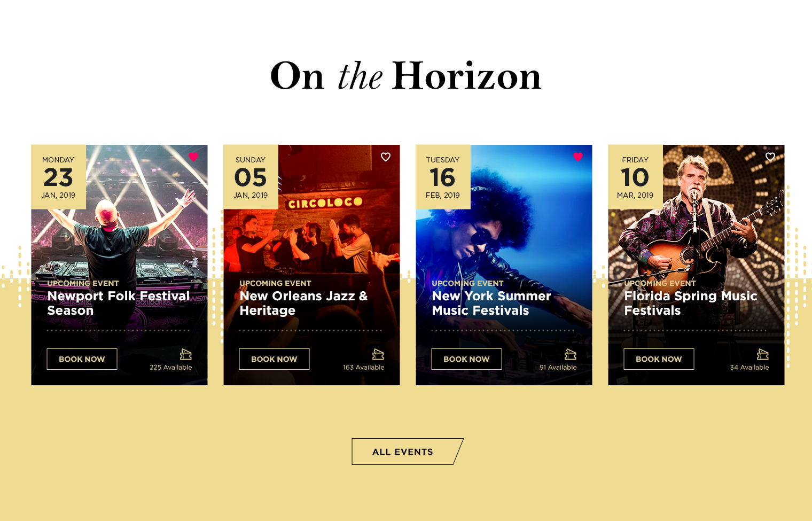The height and width of the screenshot is (521, 812).
Task: Open the All Events button
Action: pos(407,452)
